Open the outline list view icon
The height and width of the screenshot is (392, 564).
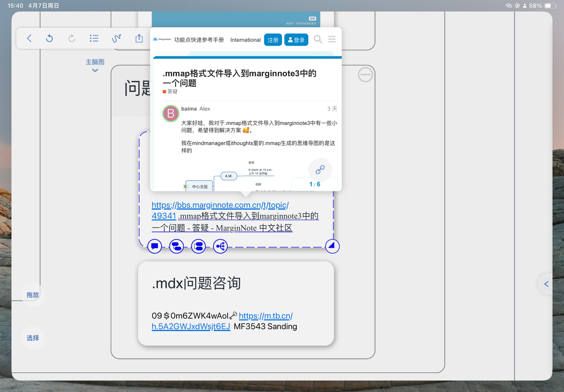click(x=94, y=38)
